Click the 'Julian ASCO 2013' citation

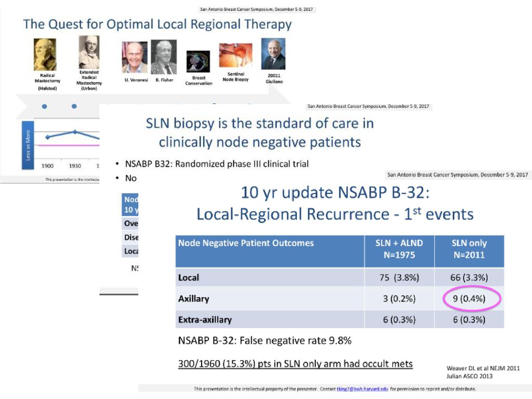click(469, 376)
